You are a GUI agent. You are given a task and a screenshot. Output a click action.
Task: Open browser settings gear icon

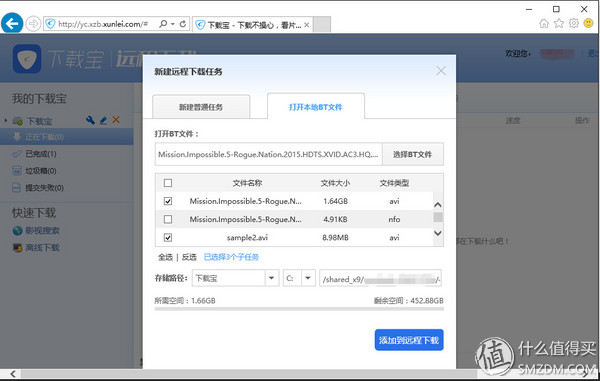click(574, 23)
